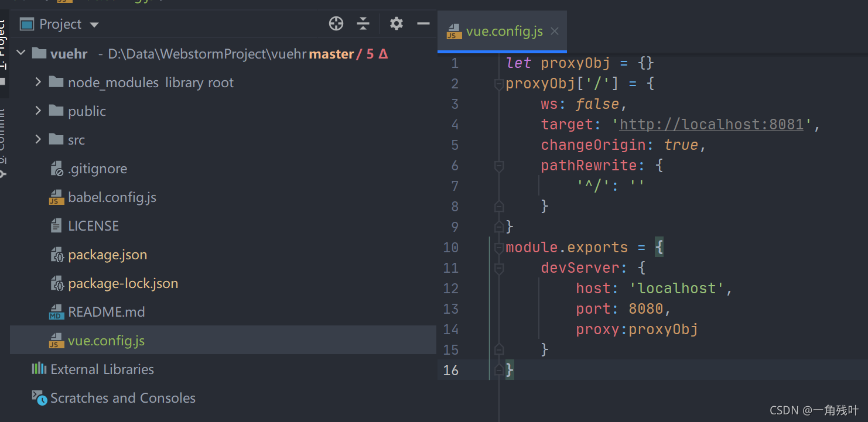Click the master branch label
The image size is (868, 422).
(332, 54)
